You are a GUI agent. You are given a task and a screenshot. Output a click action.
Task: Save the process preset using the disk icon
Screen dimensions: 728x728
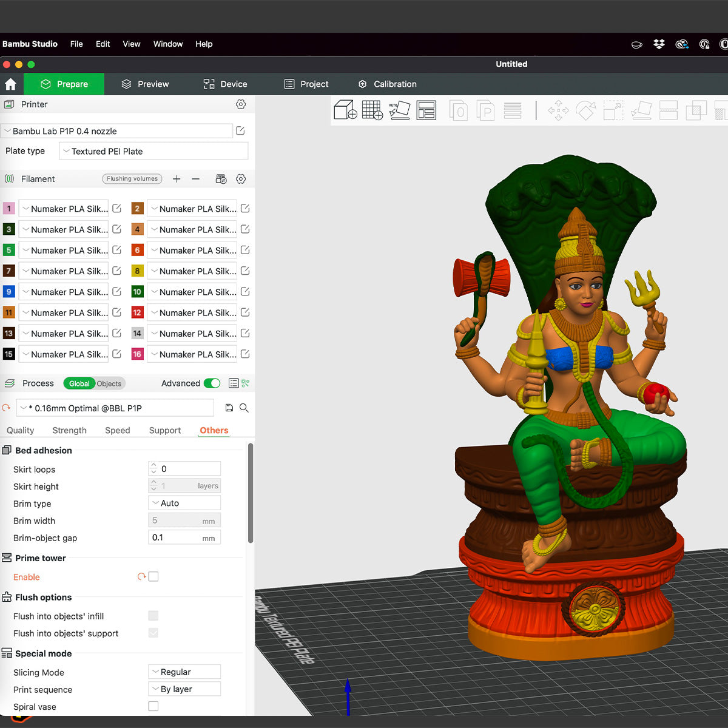pyautogui.click(x=229, y=408)
